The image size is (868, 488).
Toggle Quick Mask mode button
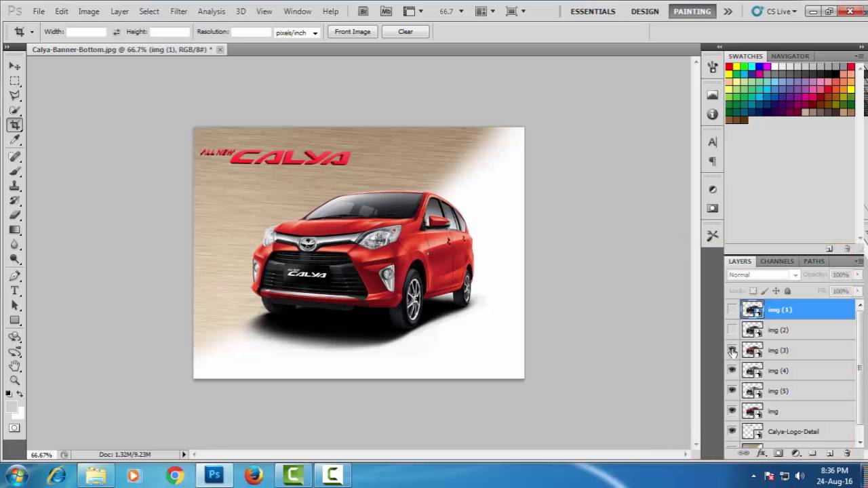pyautogui.click(x=15, y=428)
